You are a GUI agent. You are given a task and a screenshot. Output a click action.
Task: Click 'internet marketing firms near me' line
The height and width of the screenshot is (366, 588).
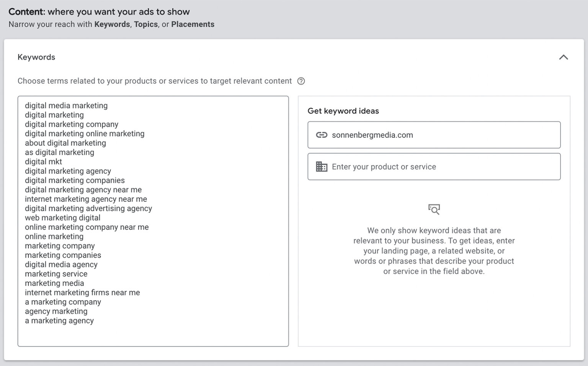click(82, 292)
